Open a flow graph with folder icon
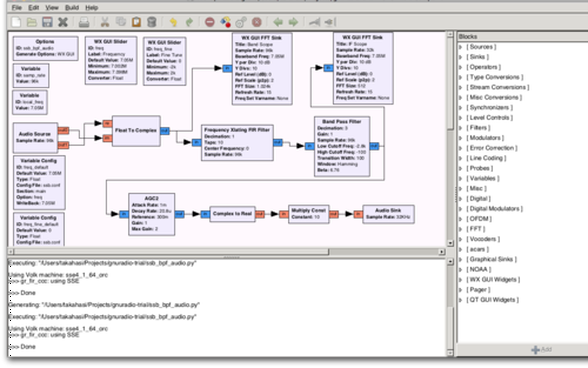 32,22
